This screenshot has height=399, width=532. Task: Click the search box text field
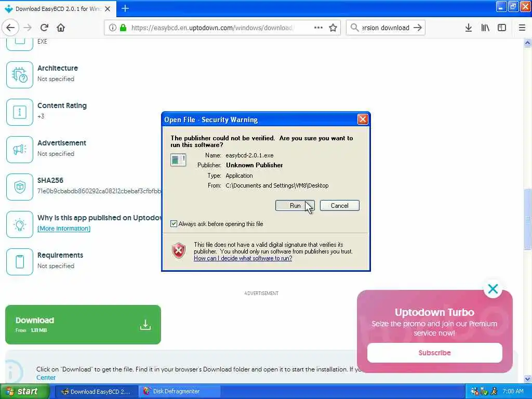pos(385,28)
